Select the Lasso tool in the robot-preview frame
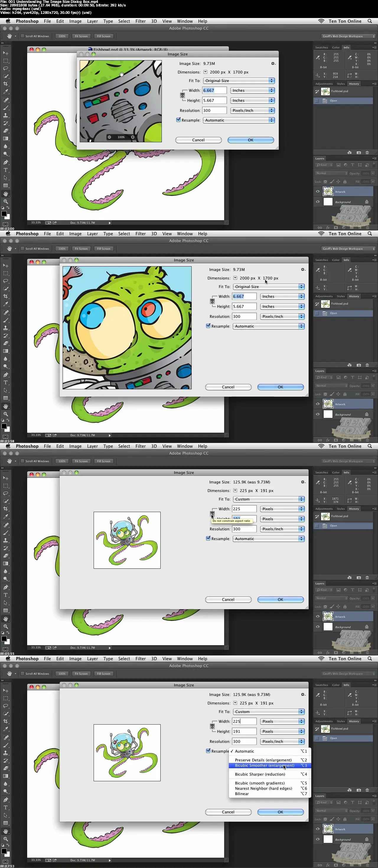 pyautogui.click(x=6, y=68)
